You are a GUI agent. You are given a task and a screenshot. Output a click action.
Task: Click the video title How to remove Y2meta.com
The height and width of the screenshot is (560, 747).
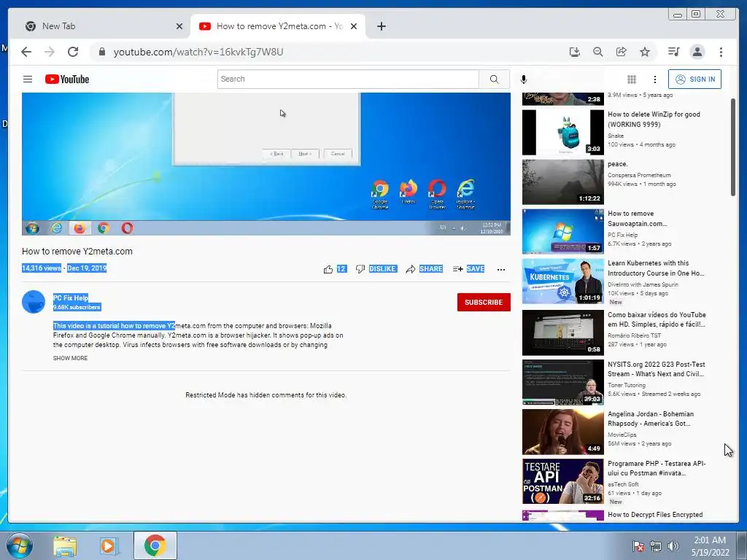pos(77,252)
